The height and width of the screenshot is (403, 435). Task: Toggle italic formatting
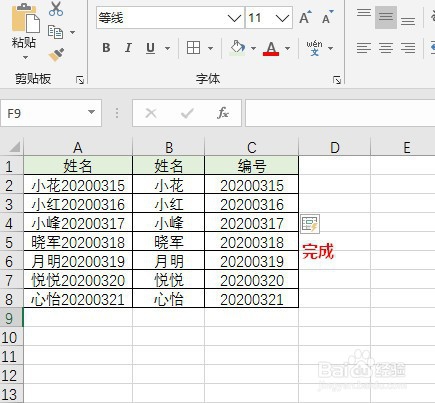click(128, 48)
